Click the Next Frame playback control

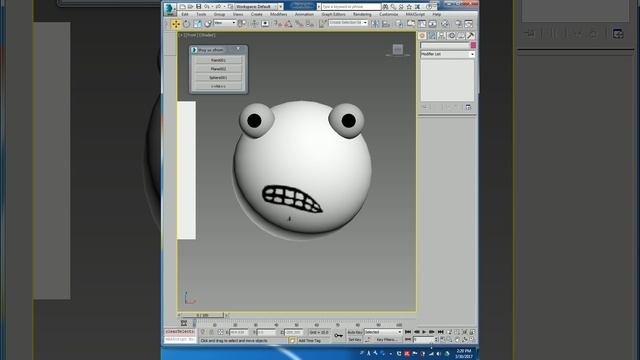point(432,332)
